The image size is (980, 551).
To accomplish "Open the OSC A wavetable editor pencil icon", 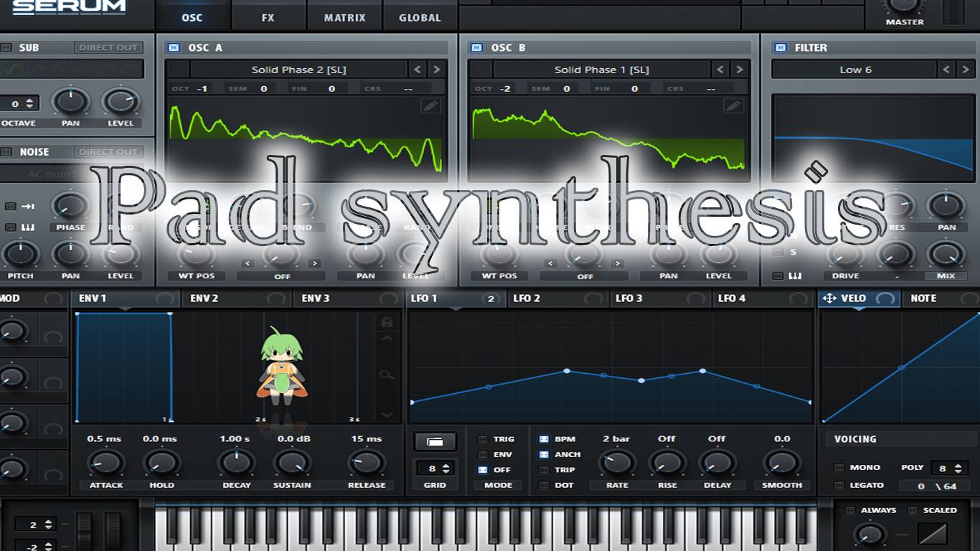I will click(430, 105).
